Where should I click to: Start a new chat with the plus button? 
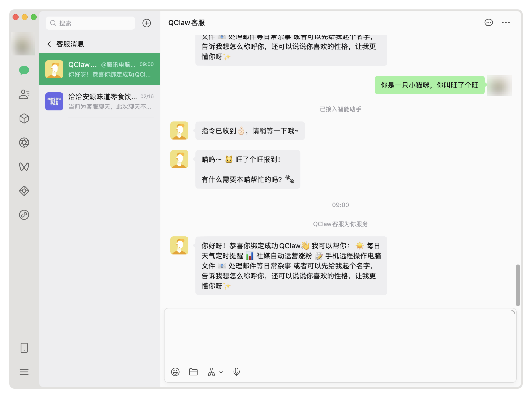(x=147, y=23)
